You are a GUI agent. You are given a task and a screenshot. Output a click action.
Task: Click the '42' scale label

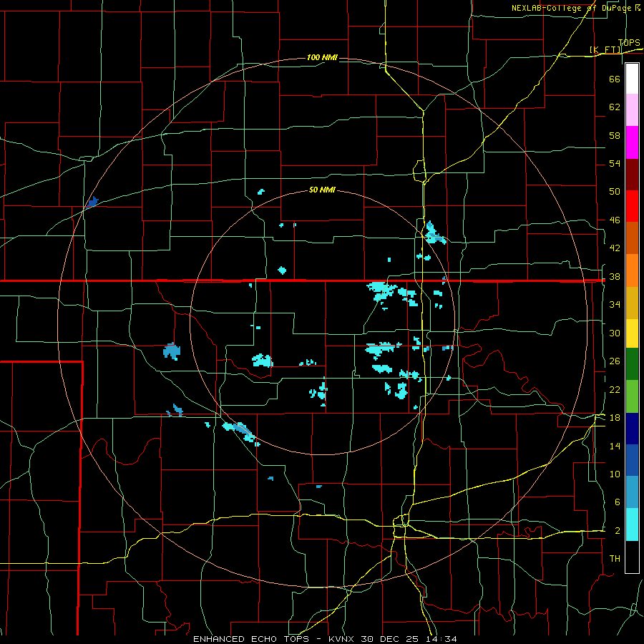[x=615, y=248]
